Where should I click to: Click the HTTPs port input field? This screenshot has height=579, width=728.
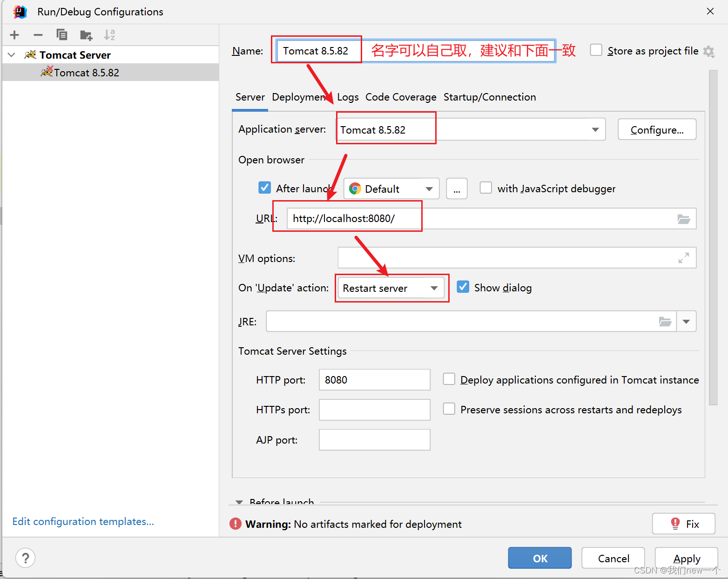pyautogui.click(x=375, y=410)
